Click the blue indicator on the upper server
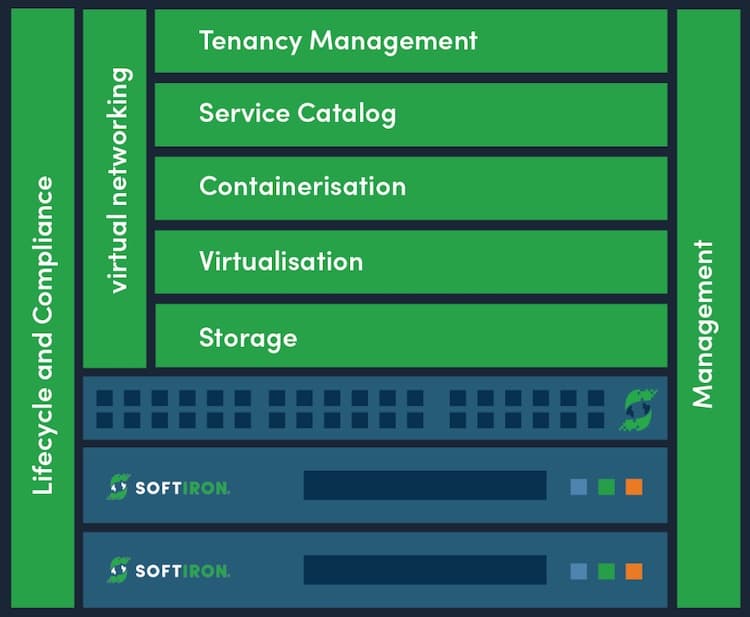Viewport: 750px width, 617px height. [578, 487]
